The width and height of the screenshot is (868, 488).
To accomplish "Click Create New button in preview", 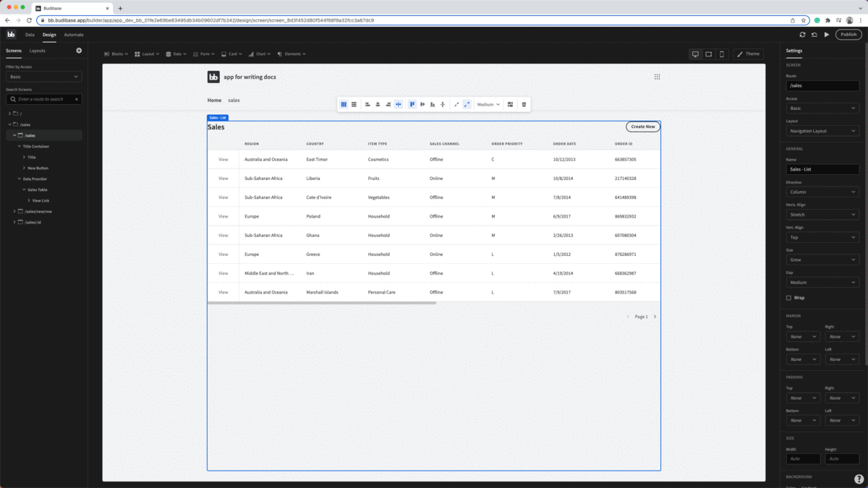I will (643, 127).
